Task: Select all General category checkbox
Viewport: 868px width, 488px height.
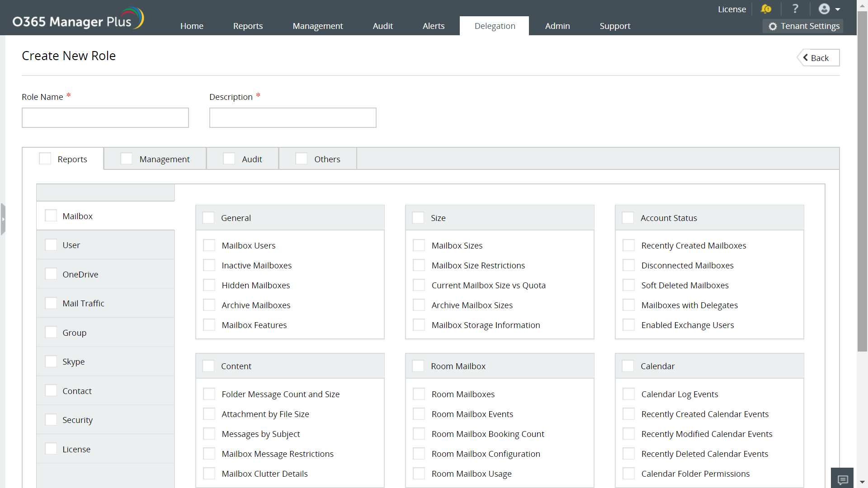Action: [x=208, y=218]
